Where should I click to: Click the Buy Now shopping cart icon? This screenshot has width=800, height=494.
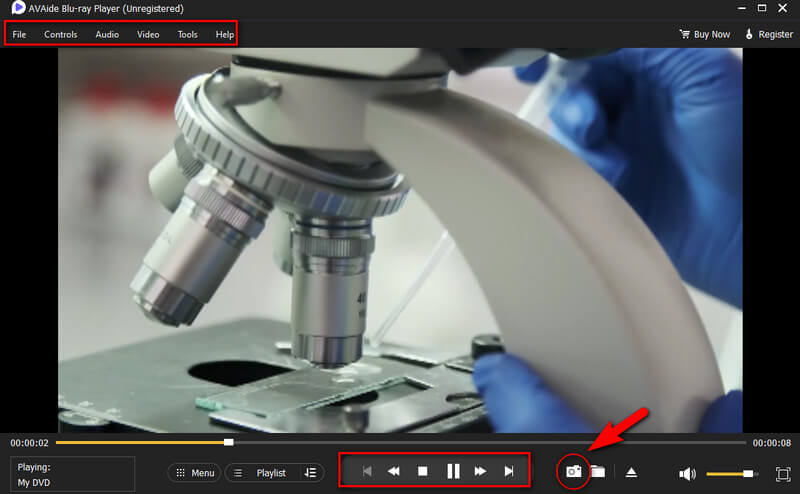pyautogui.click(x=685, y=34)
